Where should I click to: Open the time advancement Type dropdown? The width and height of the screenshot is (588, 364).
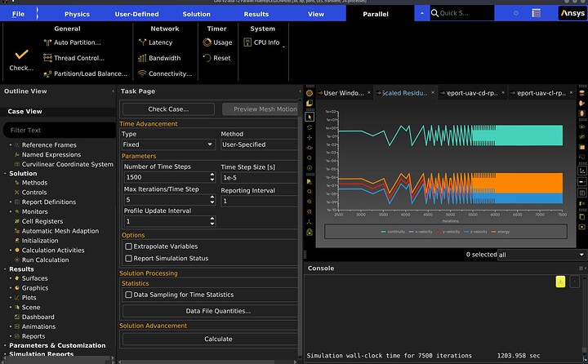pyautogui.click(x=169, y=144)
